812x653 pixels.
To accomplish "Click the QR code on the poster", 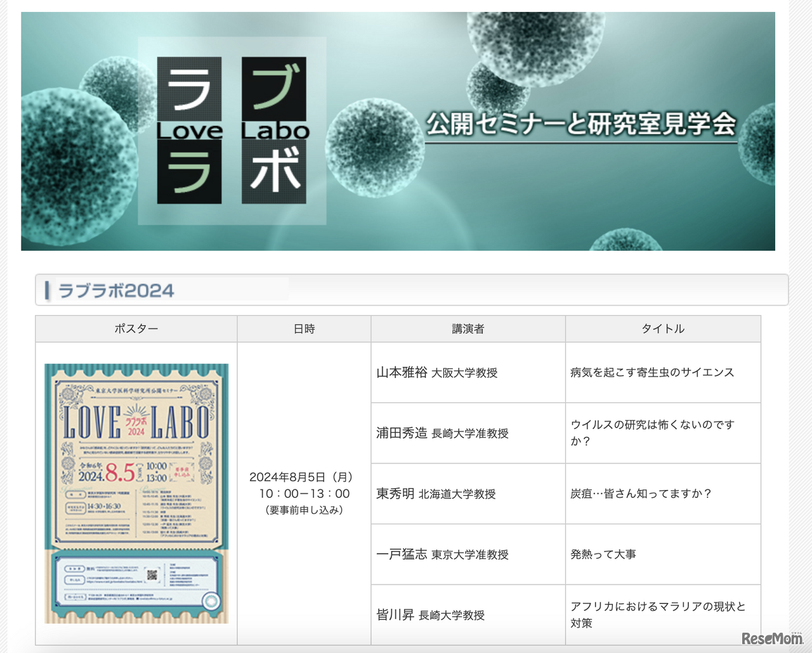I will pos(152,575).
